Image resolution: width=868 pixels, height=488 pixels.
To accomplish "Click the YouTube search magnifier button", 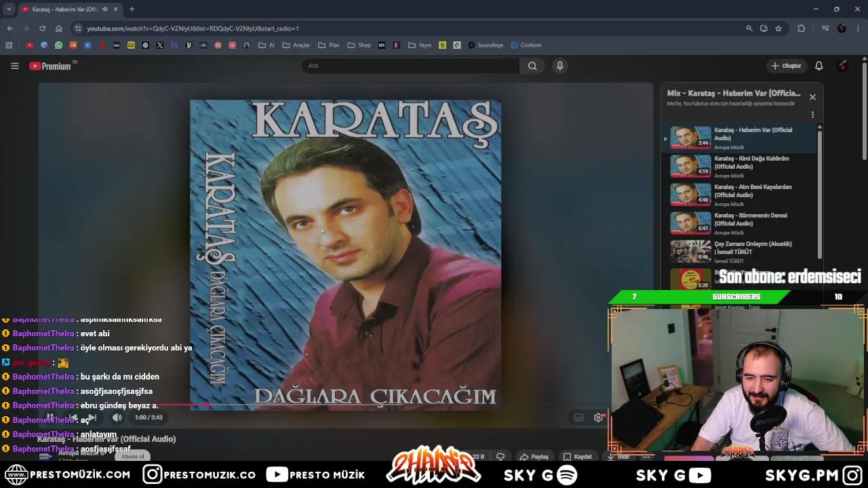I will [x=532, y=66].
